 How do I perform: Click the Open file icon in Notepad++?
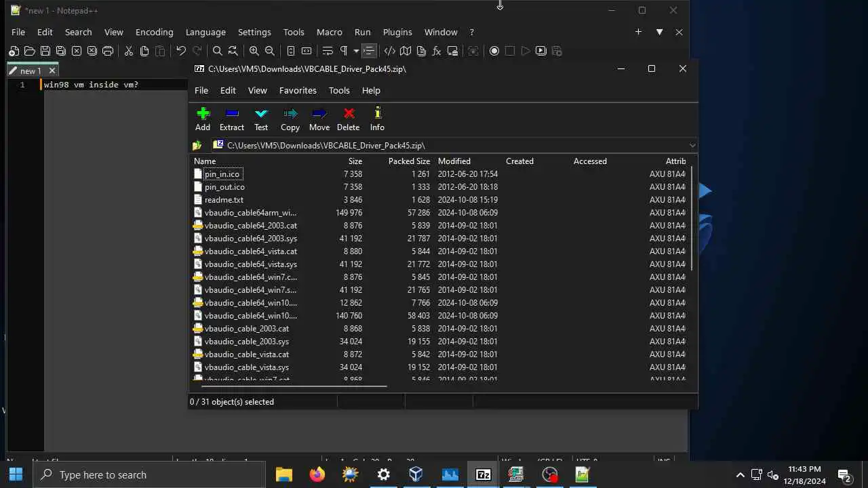(29, 51)
